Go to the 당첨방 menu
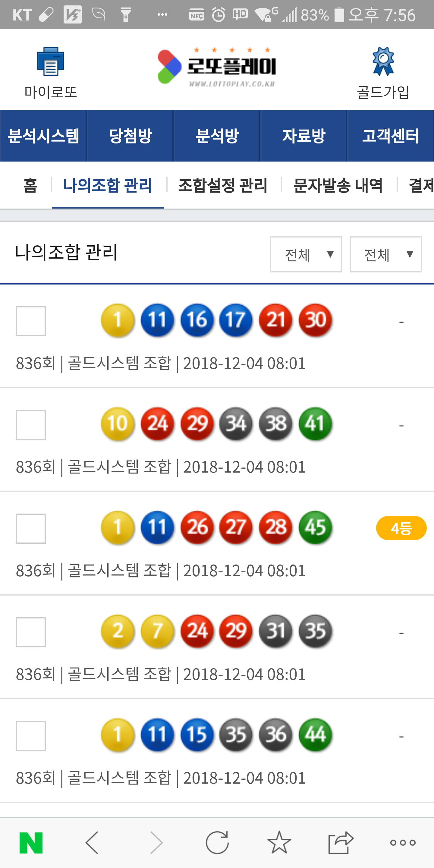Image resolution: width=434 pixels, height=868 pixels. [131, 136]
